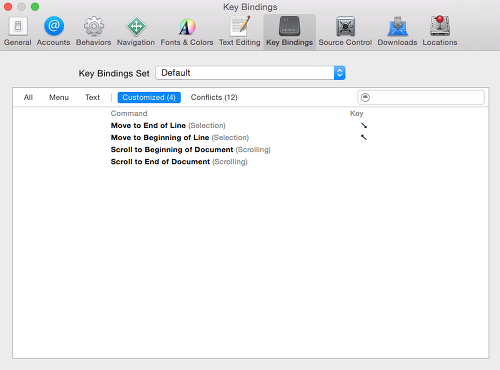Select Move to End of Line row
This screenshot has width=500, height=370.
pyautogui.click(x=251, y=126)
